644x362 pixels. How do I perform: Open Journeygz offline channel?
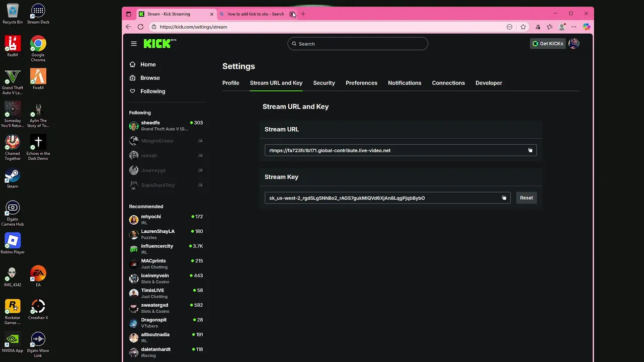pos(166,170)
